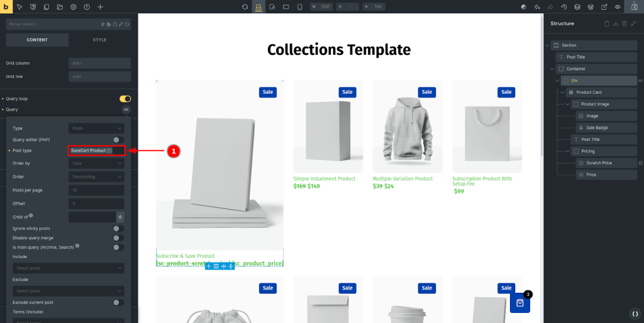Image resolution: width=644 pixels, height=323 pixels.
Task: Open the query Type dropdown
Action: [x=96, y=128]
